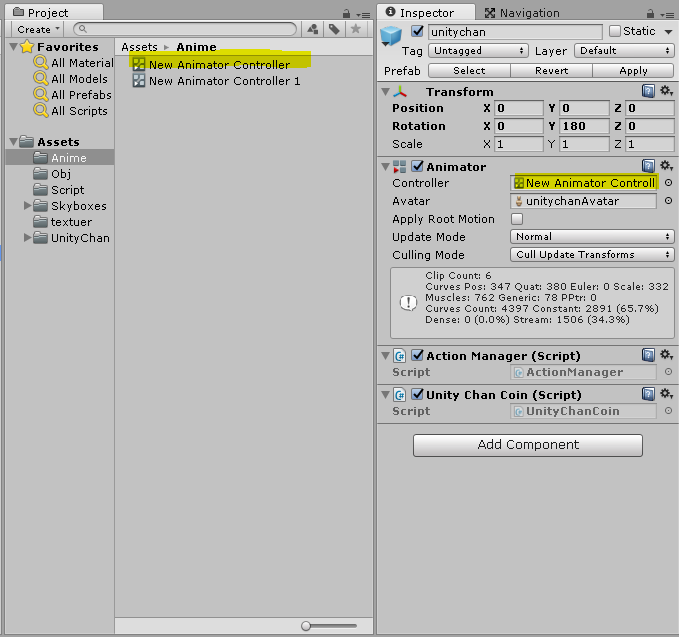679x637 pixels.
Task: Open Animator gear settings menu
Action: tap(666, 166)
